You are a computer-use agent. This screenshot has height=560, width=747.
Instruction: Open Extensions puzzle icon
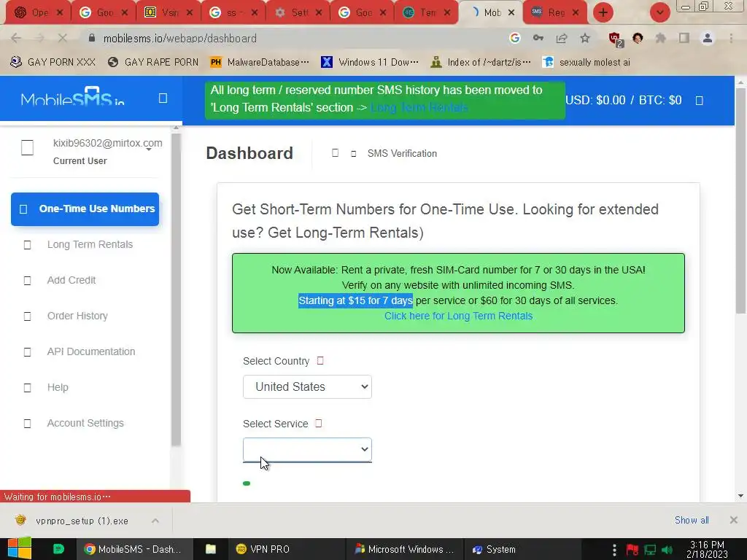click(x=661, y=38)
